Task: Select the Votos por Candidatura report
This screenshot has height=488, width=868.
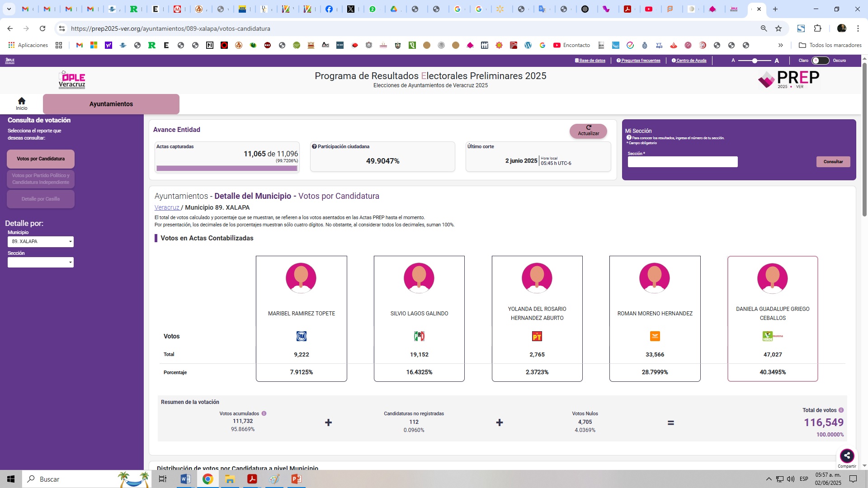Action: pos(41,159)
